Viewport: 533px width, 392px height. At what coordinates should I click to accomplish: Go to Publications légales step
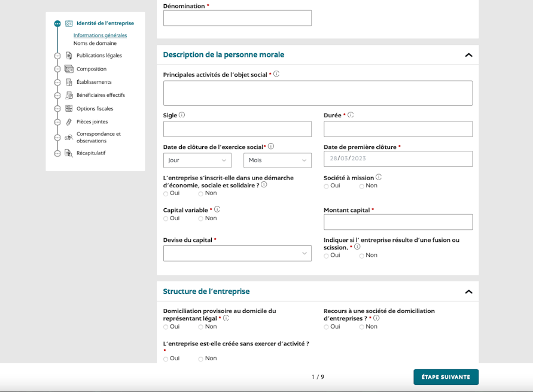pyautogui.click(x=99, y=56)
